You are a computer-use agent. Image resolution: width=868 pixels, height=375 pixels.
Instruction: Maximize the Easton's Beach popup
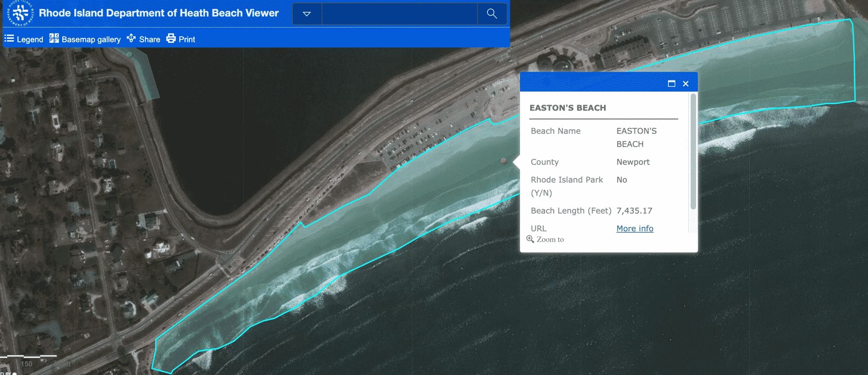pyautogui.click(x=671, y=83)
